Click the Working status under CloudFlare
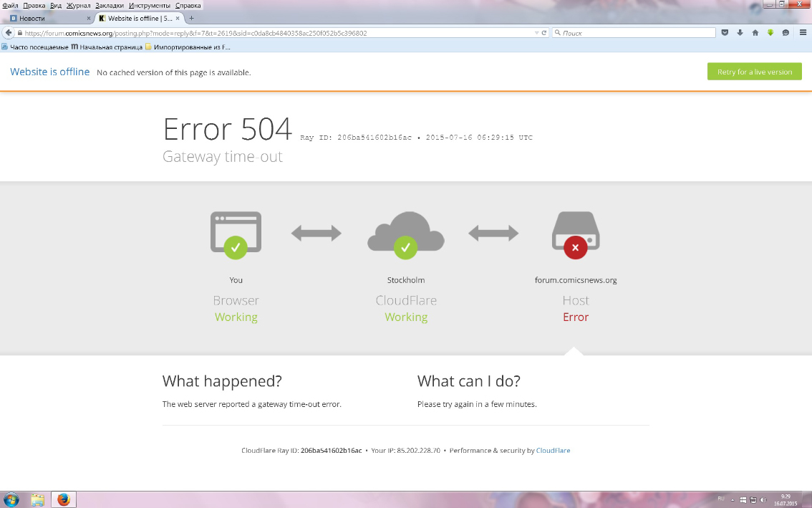This screenshot has width=812, height=508. coord(406,317)
